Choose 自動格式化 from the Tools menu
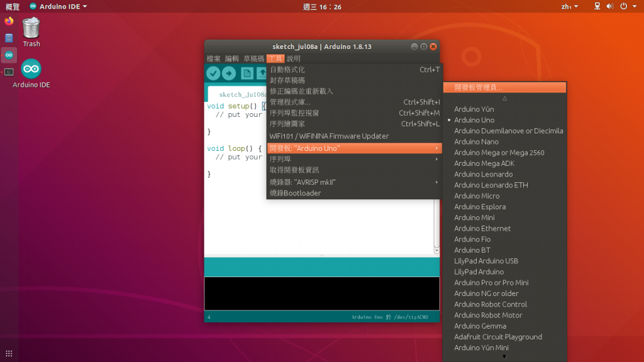Screen dimensions: 644x362 [x=354, y=70]
